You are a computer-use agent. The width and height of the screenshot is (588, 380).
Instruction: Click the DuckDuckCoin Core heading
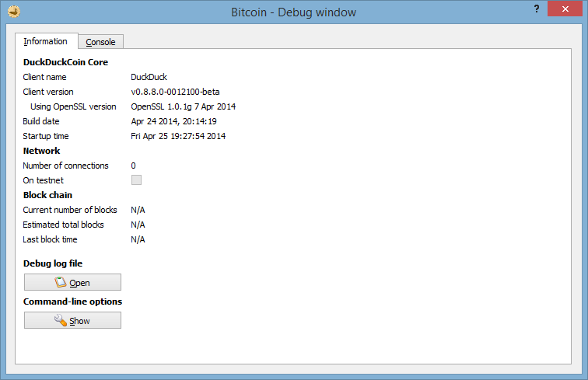(65, 62)
